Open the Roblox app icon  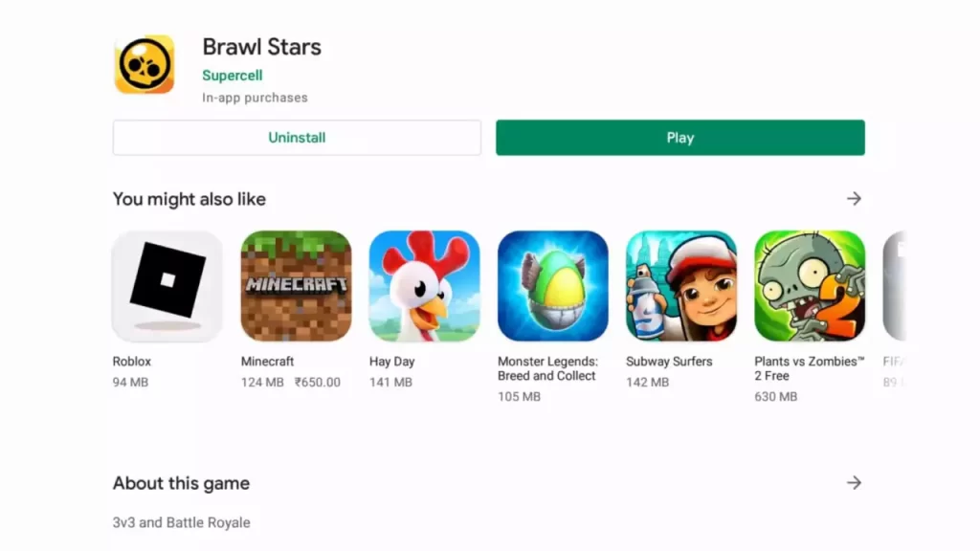point(167,286)
